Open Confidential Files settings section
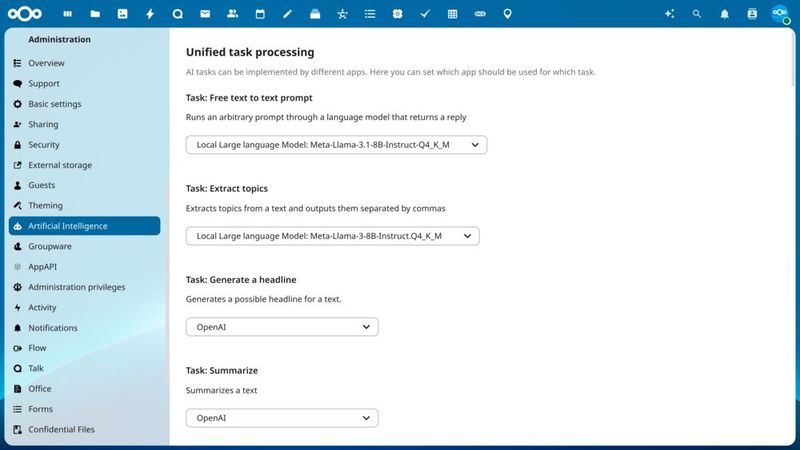This screenshot has width=800, height=450. pos(84,430)
